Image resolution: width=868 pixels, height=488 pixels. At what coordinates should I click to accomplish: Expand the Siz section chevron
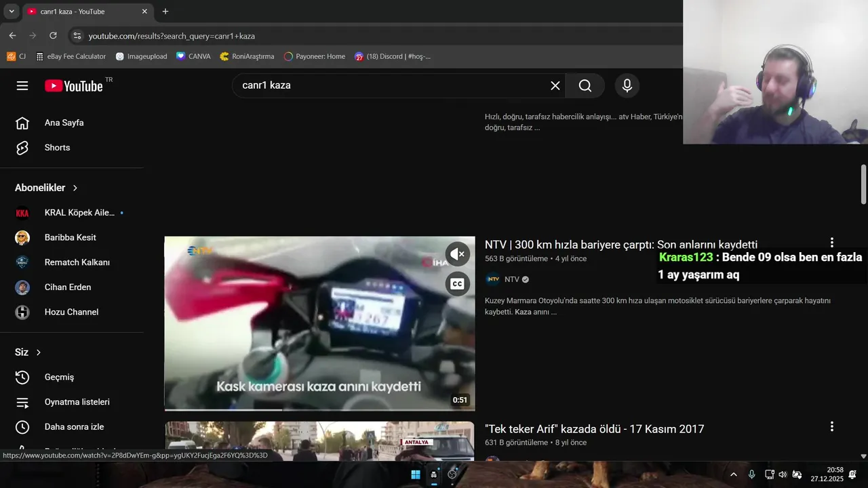coord(39,352)
